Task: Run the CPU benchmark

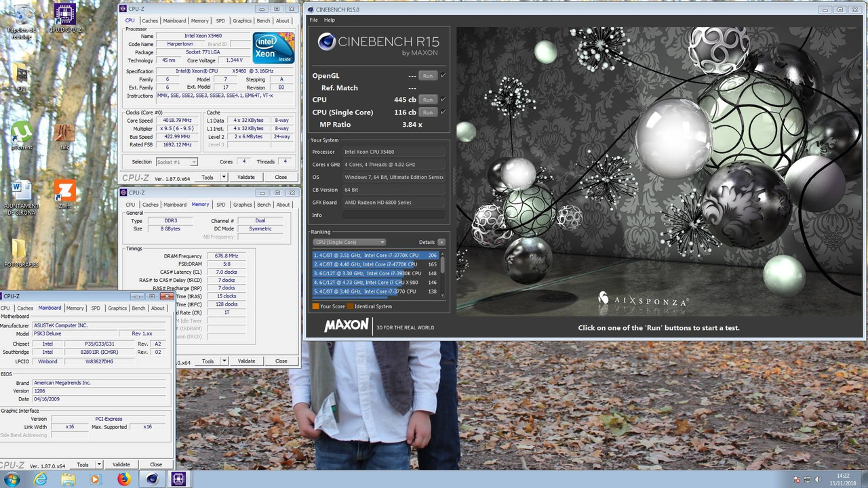Action: (428, 100)
